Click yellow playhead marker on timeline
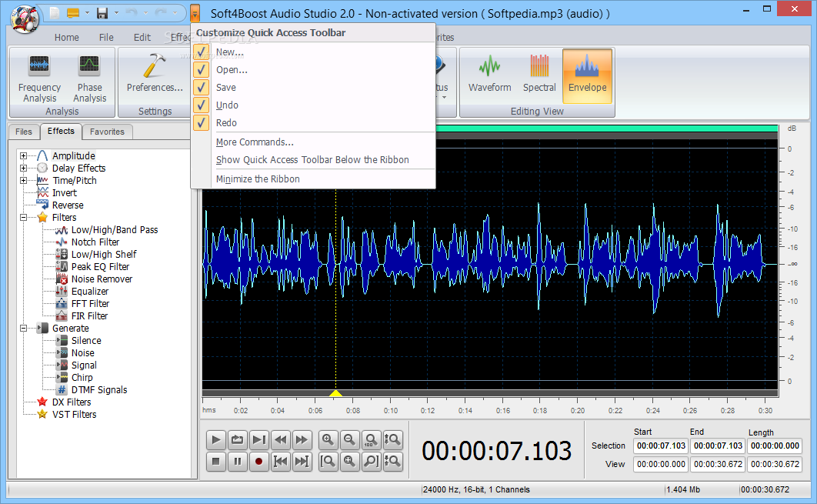This screenshot has height=504, width=817. 335,393
